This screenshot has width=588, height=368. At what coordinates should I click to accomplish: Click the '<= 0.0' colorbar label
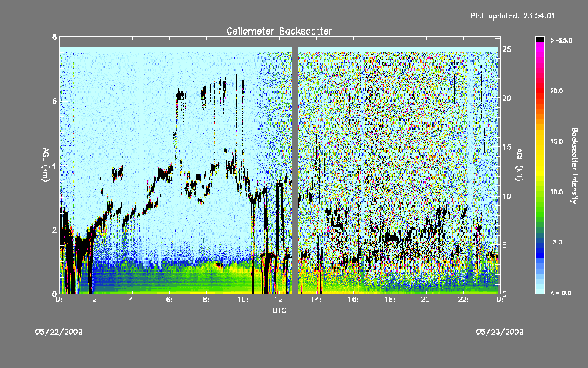(562, 293)
